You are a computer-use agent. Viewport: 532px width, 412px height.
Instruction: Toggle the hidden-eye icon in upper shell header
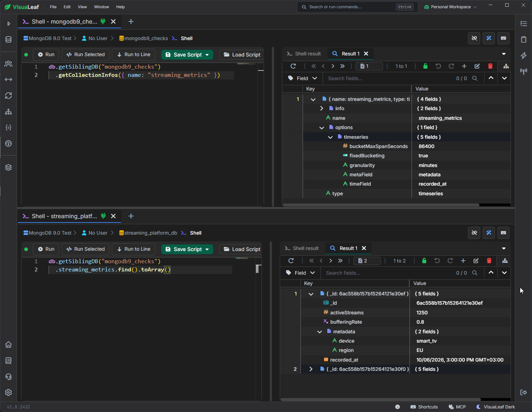click(x=474, y=38)
